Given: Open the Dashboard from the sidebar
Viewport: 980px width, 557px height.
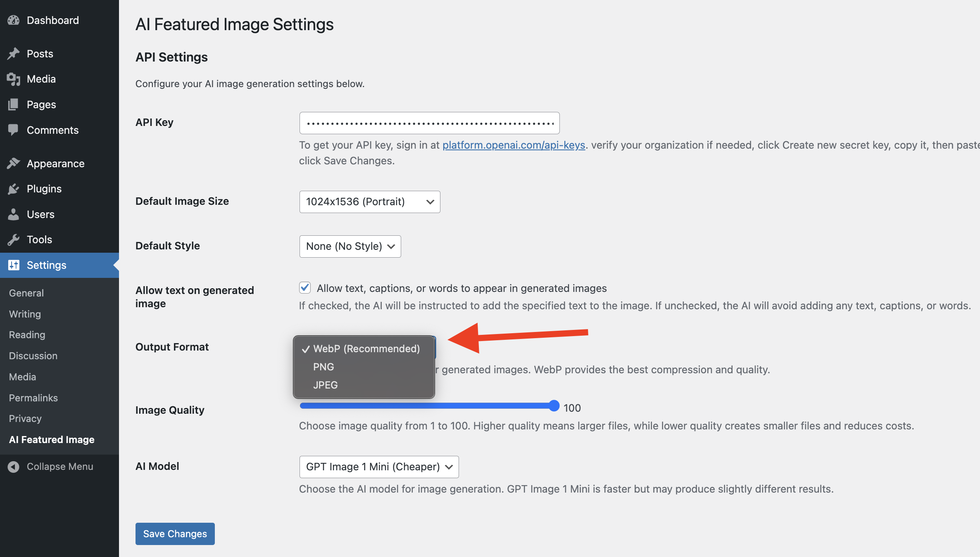Looking at the screenshot, I should (x=14, y=20).
